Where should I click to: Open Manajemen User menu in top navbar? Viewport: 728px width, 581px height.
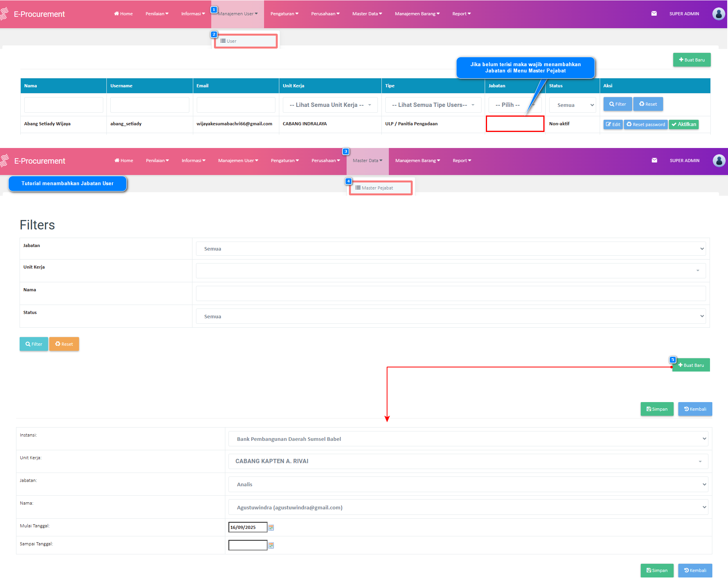(x=238, y=14)
